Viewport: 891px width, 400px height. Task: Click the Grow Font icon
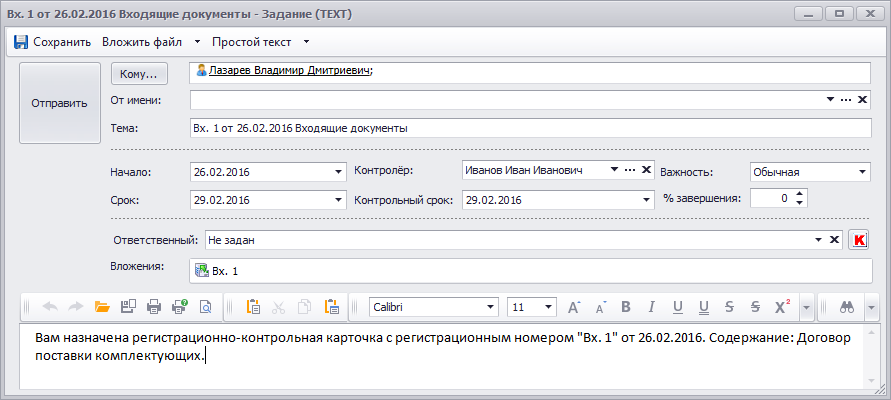click(574, 307)
